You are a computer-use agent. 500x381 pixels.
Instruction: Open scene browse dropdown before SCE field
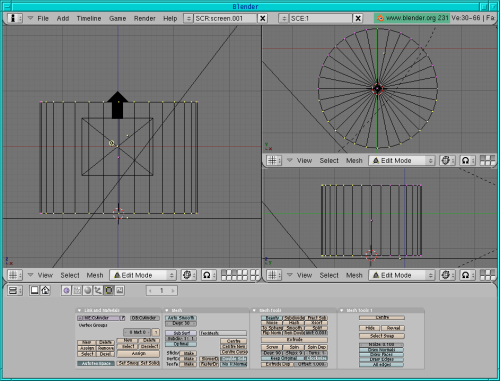(284, 18)
